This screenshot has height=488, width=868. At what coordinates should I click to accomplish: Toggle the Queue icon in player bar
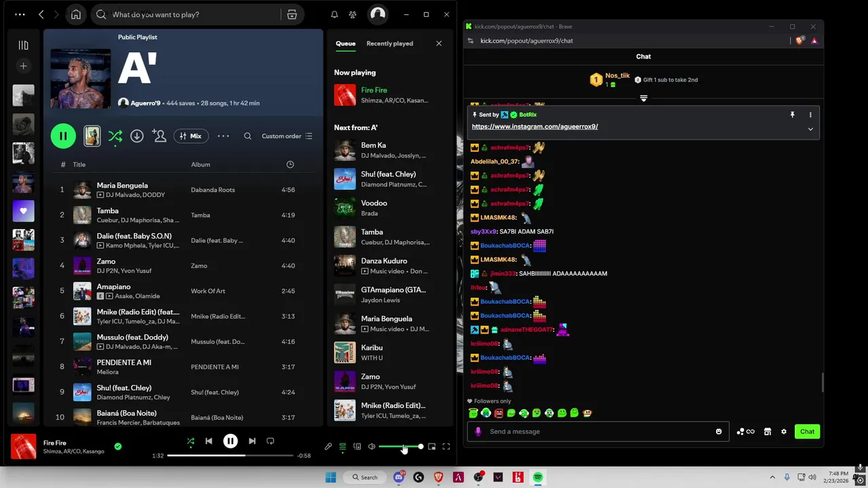[x=342, y=447]
